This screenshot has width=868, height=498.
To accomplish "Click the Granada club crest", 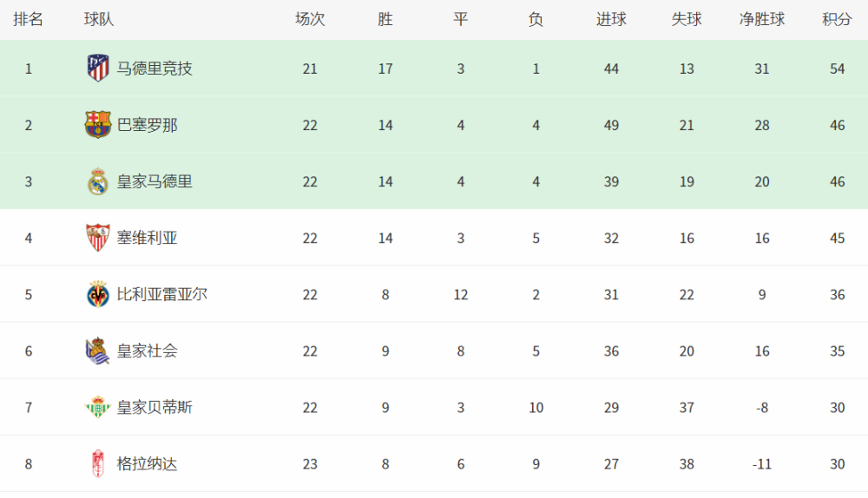I will tap(98, 463).
